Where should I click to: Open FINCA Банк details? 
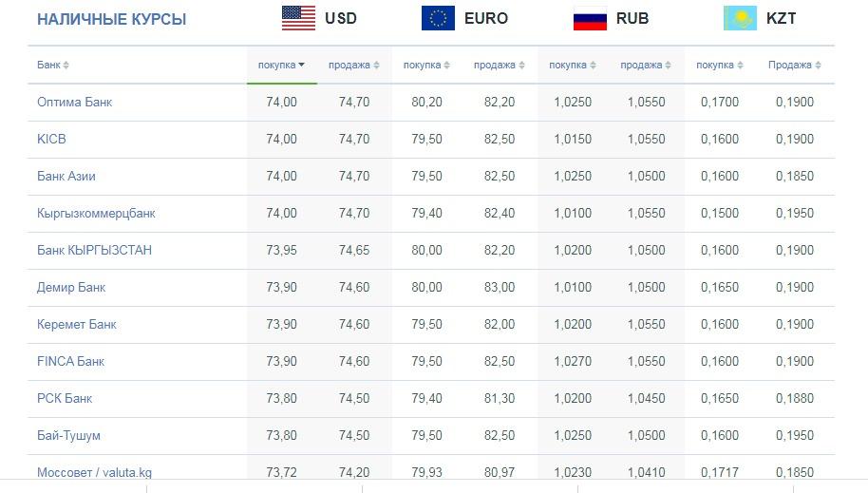pos(70,361)
